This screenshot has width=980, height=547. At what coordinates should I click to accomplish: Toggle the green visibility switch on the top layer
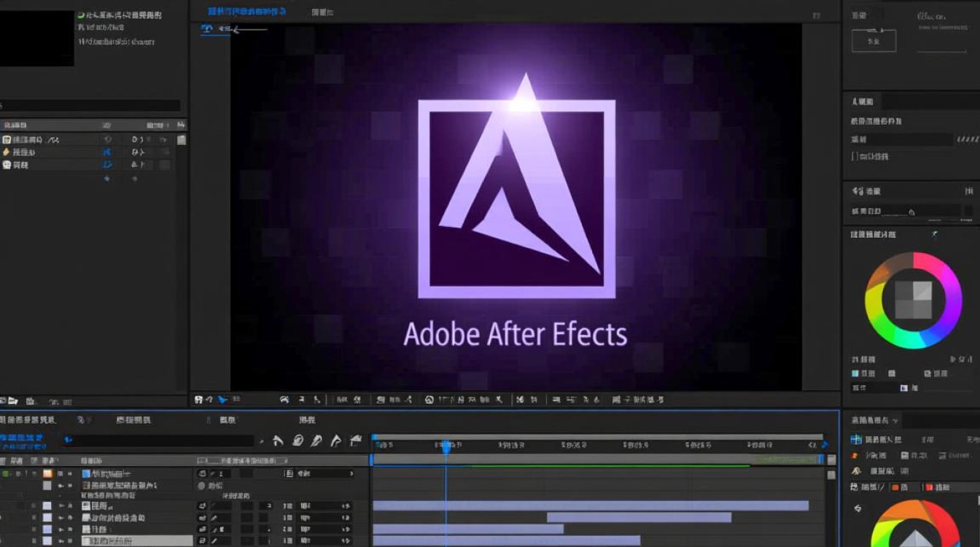point(6,473)
